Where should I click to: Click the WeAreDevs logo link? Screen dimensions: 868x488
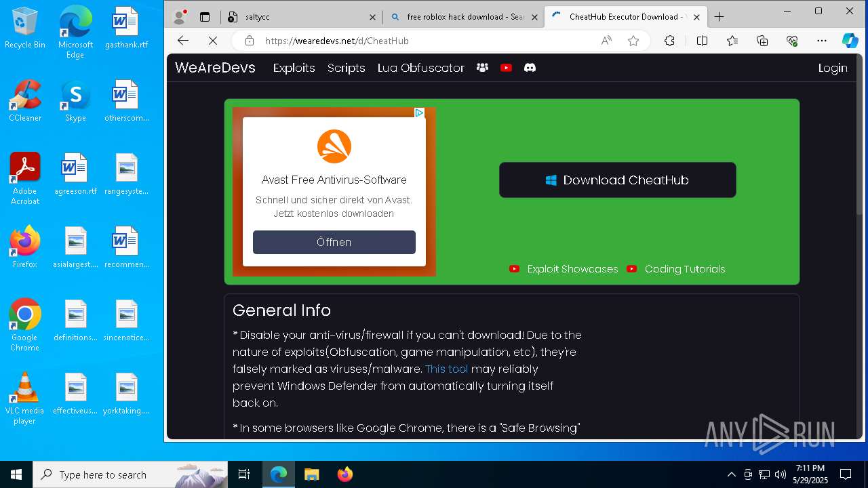215,67
